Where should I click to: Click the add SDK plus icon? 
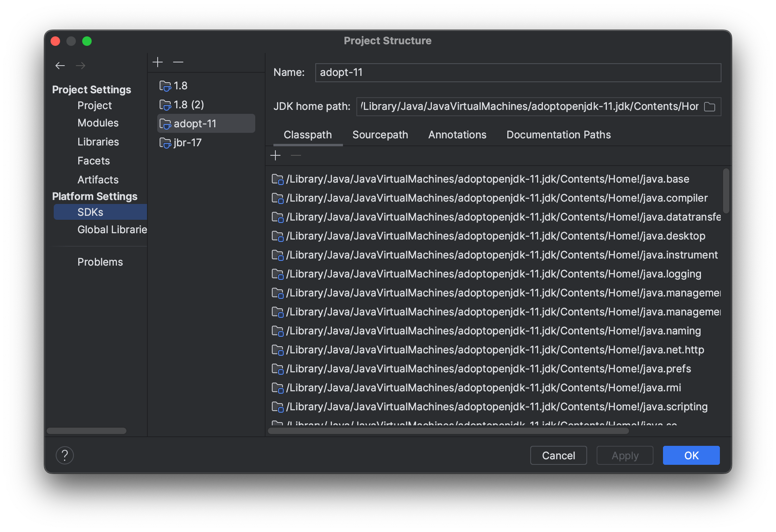pos(158,62)
